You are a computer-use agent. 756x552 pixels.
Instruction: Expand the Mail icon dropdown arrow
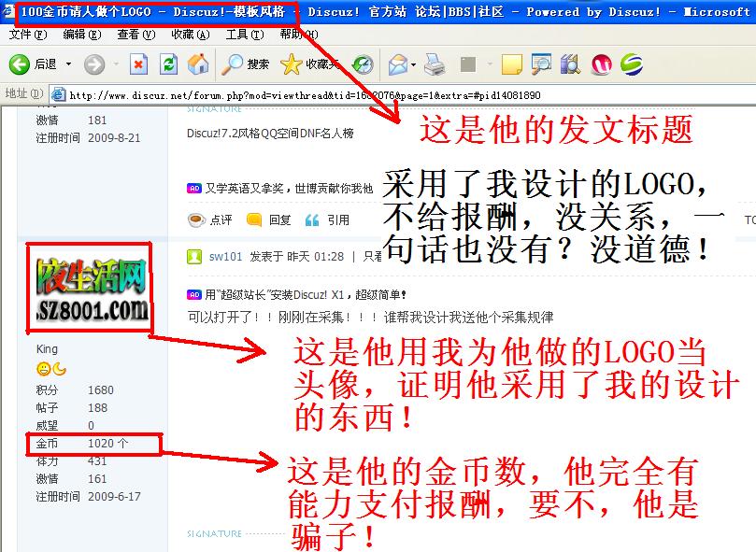[414, 64]
